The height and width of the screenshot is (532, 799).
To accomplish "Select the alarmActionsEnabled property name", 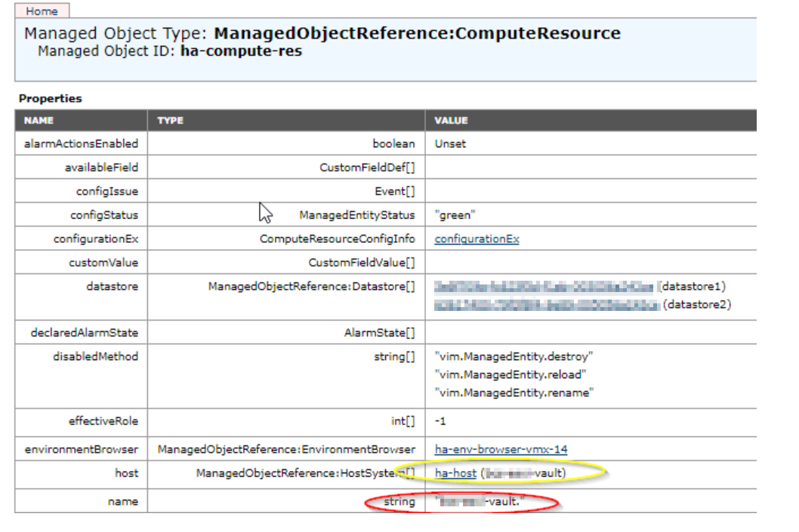I will tap(81, 143).
